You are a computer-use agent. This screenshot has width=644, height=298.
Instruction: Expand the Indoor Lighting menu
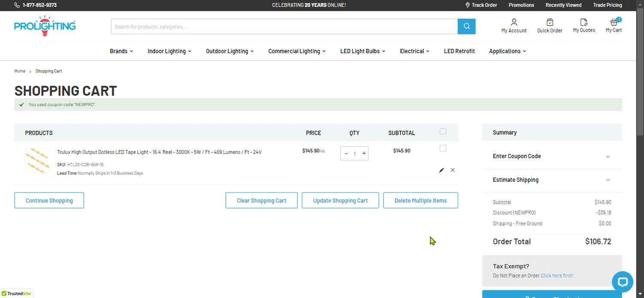170,51
